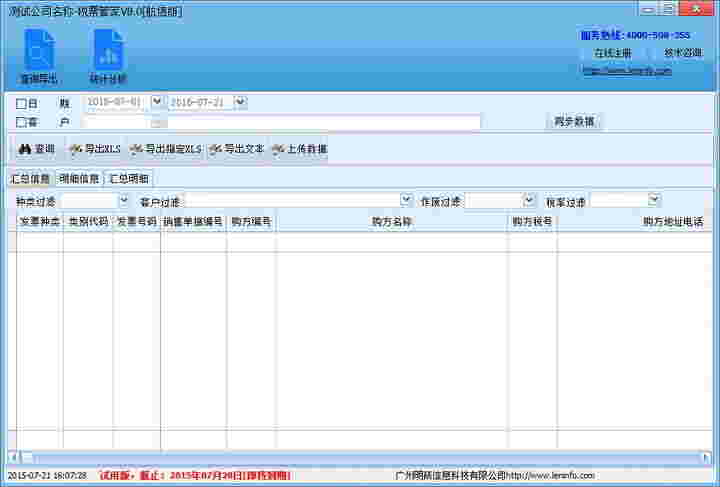Expand the 客户过滤 dropdown
Screen dimensions: 720x487
coord(406,200)
